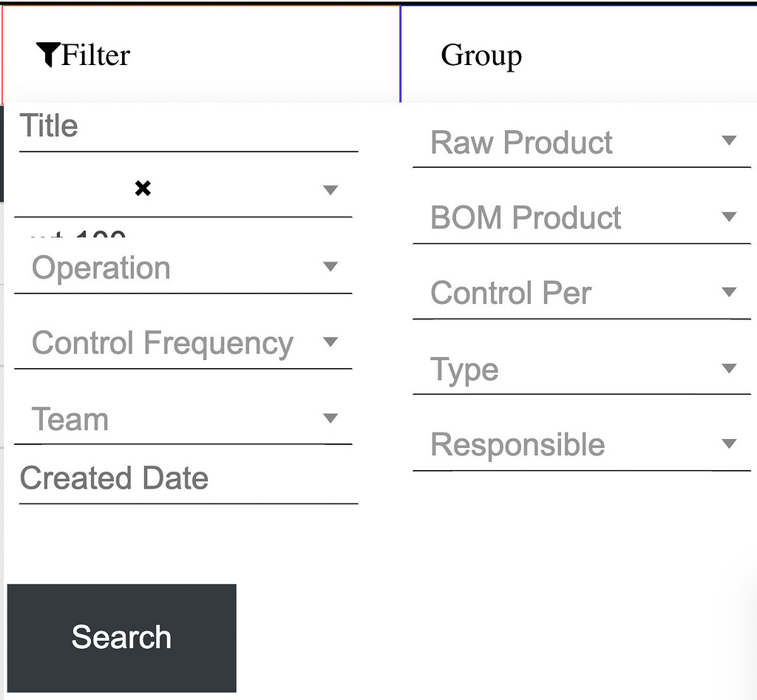Click the Responsible arrow icon
The height and width of the screenshot is (700, 757).
(x=729, y=444)
